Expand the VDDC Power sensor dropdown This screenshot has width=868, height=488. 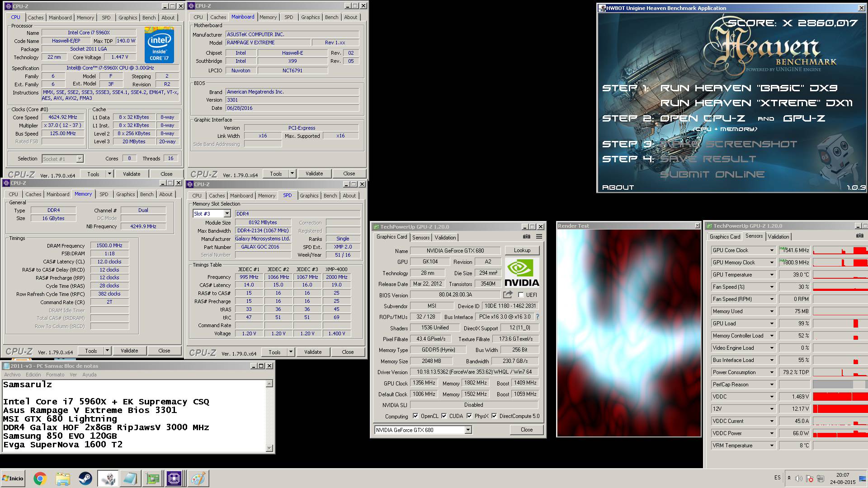772,433
